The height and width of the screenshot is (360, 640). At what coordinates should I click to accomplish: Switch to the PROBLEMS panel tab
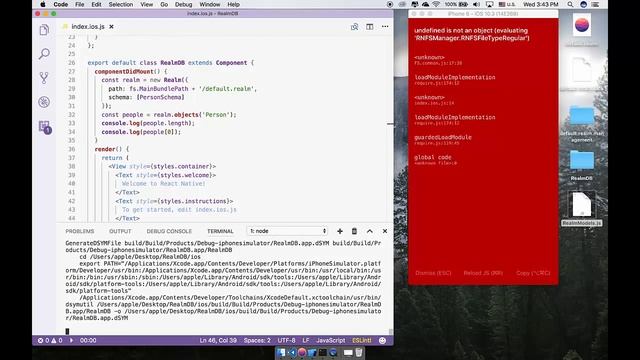pos(80,231)
